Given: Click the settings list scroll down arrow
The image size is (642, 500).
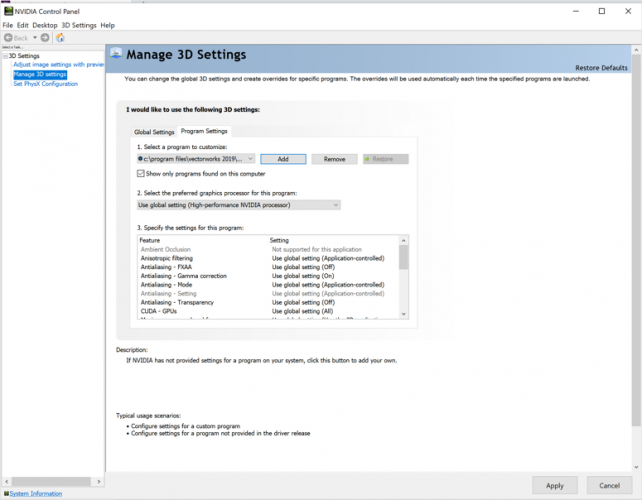Looking at the screenshot, I should pos(403,314).
